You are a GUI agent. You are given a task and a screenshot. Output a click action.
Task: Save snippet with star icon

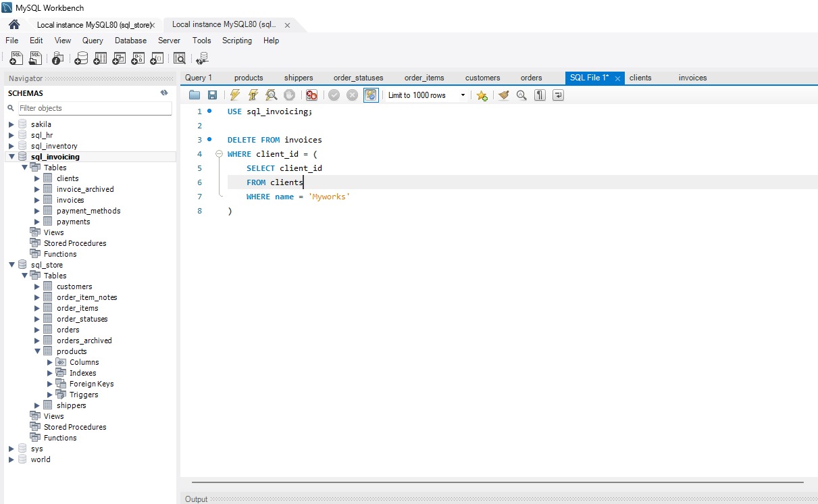[x=482, y=95]
